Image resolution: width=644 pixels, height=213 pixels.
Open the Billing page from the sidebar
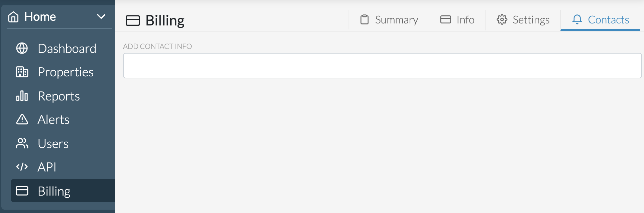(x=53, y=191)
